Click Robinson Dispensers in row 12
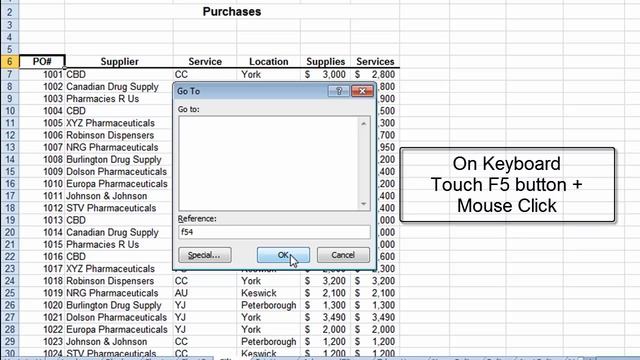Screen dimensions: 640x360 [x=110, y=135]
